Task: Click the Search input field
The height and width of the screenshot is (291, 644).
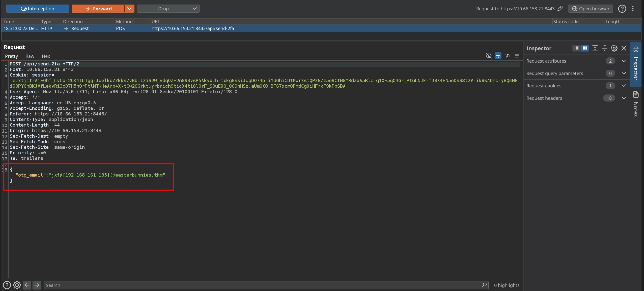Action: pyautogui.click(x=262, y=285)
